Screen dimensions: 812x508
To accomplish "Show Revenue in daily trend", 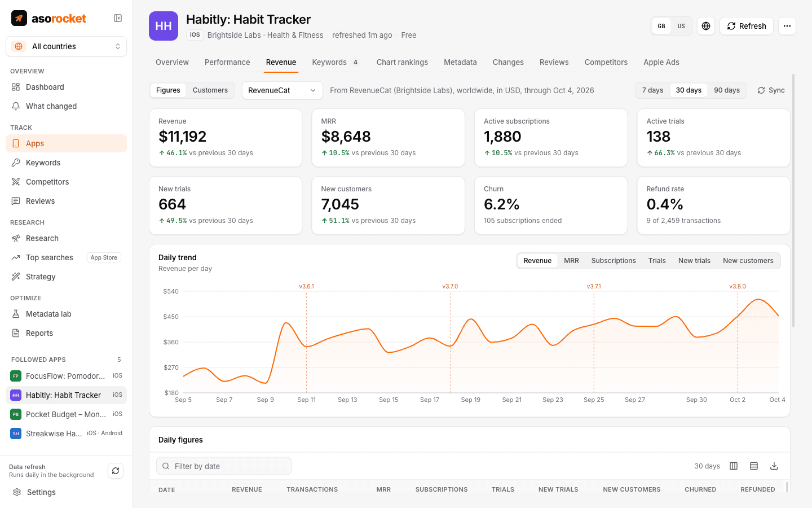I will (537, 261).
